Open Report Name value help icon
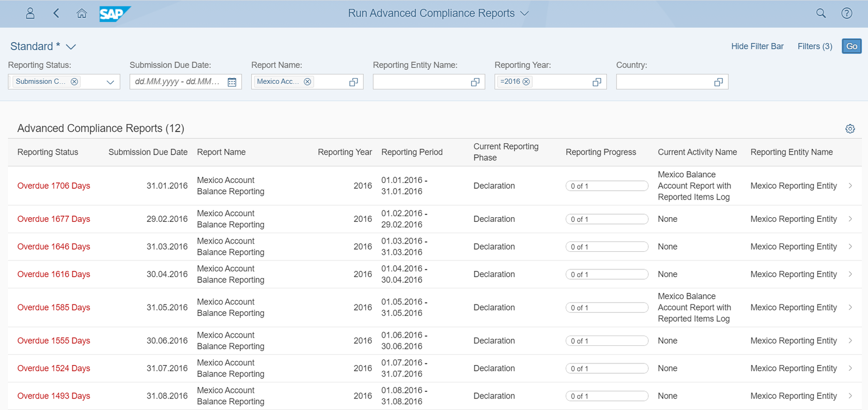The width and height of the screenshot is (868, 410). tap(353, 82)
